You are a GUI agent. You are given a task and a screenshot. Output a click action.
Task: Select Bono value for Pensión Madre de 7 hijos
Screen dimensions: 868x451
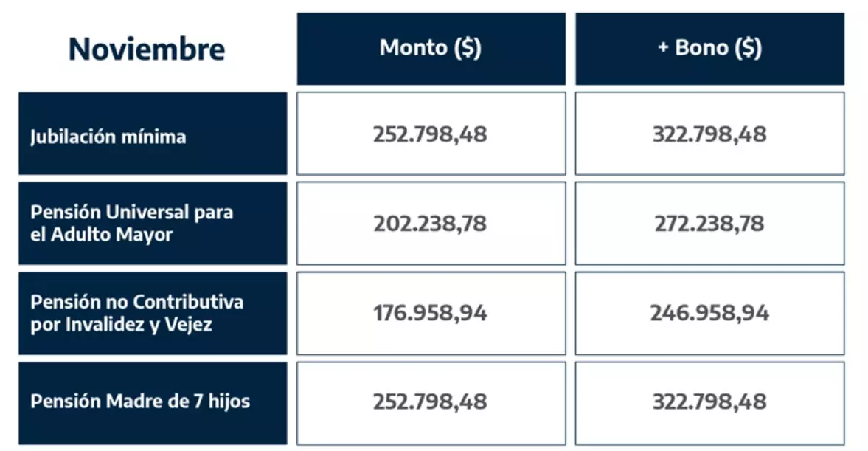click(x=709, y=402)
